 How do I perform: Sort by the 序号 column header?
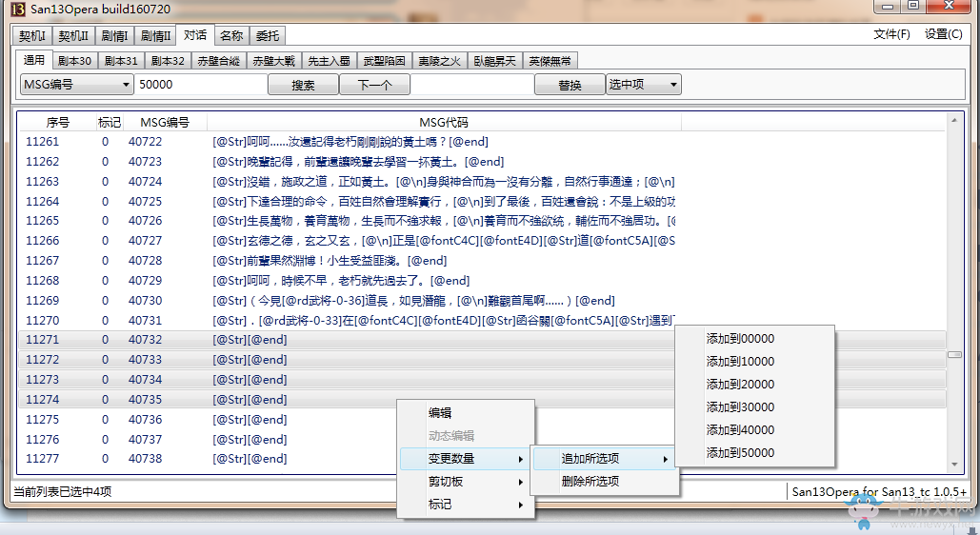click(x=57, y=123)
